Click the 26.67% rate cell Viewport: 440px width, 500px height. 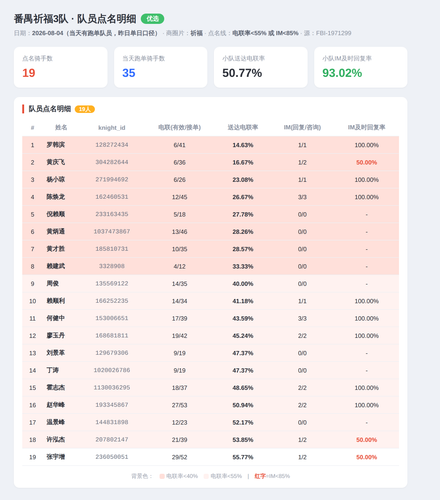(243, 197)
